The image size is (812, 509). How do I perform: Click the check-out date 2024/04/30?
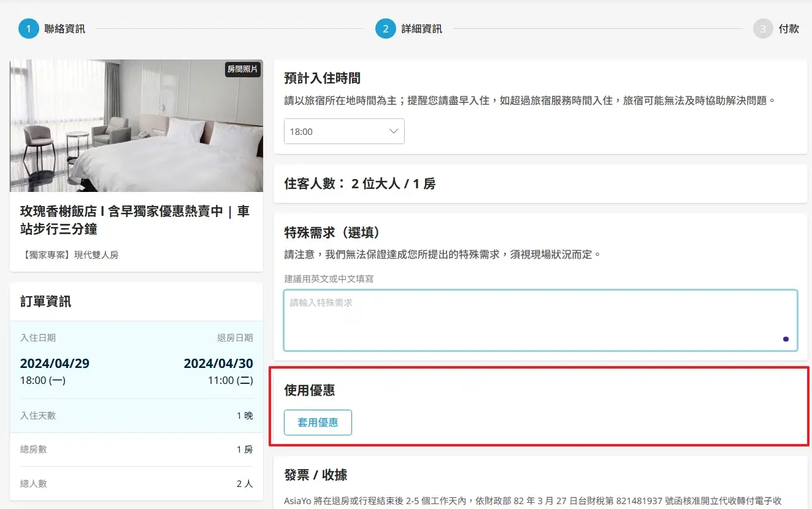tap(218, 363)
